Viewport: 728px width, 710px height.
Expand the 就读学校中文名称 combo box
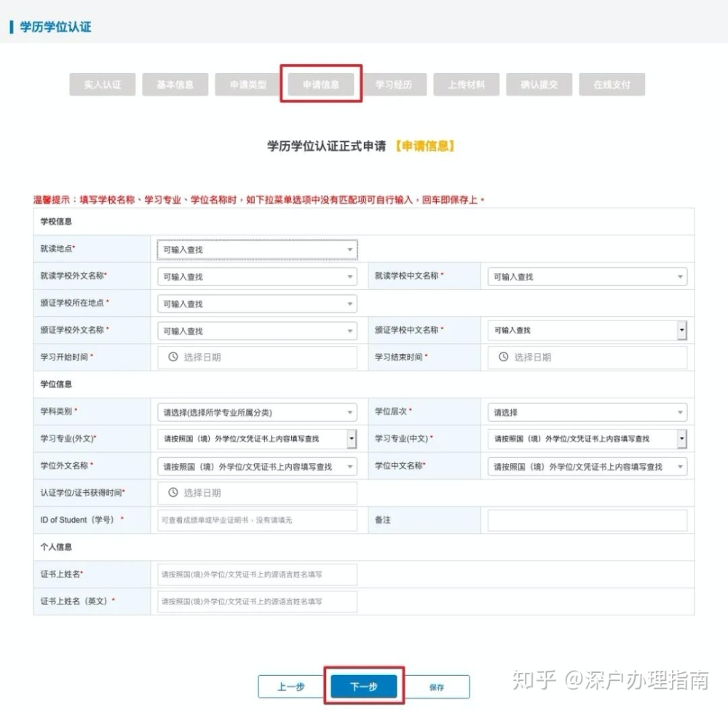pyautogui.click(x=587, y=277)
